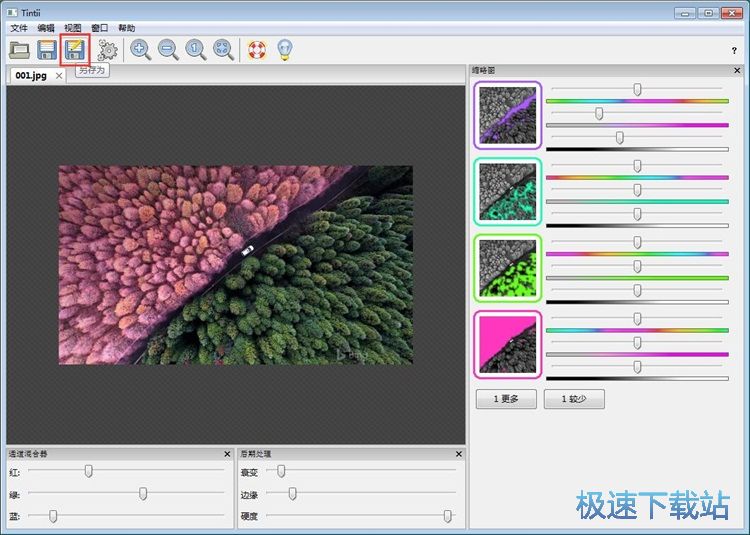The width and height of the screenshot is (750, 535).
Task: Click the 更多 button
Action: point(506,399)
